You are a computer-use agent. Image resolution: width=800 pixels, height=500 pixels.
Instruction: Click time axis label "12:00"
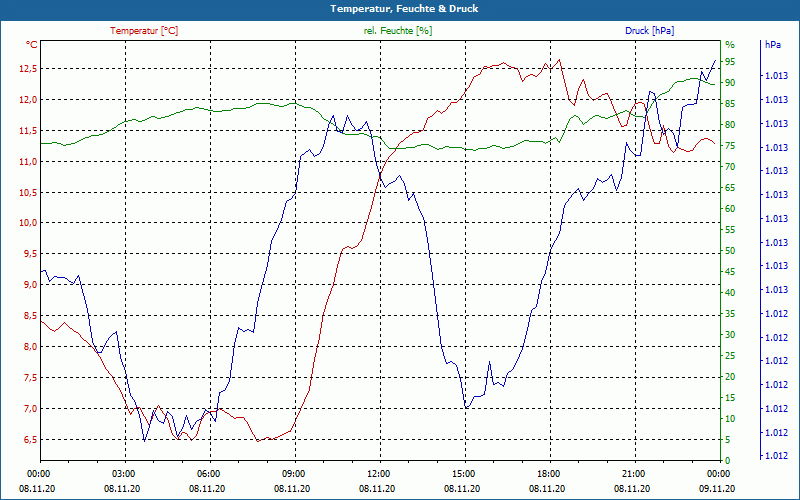click(x=378, y=474)
